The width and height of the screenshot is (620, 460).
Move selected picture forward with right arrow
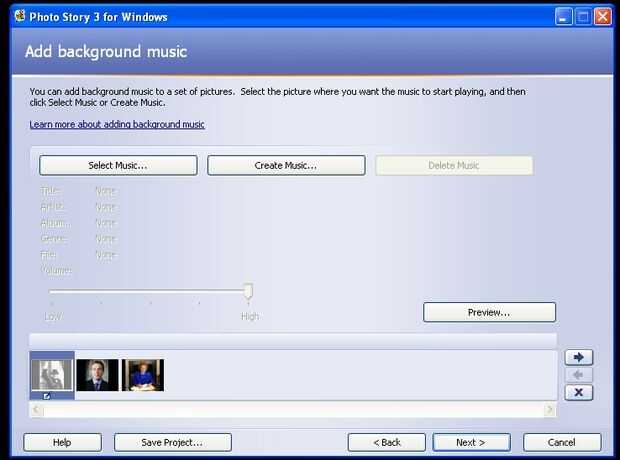[x=579, y=357]
